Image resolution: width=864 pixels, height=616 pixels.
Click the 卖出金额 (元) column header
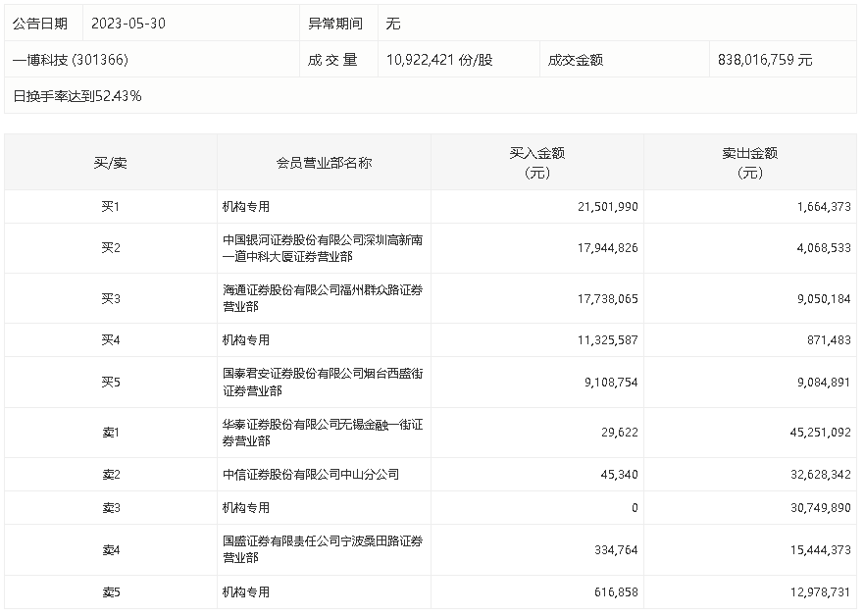[749, 163]
